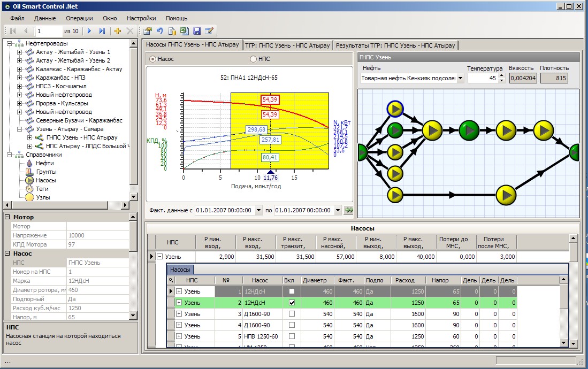Click blue-outlined pump node in scheme diagram

(x=394, y=109)
